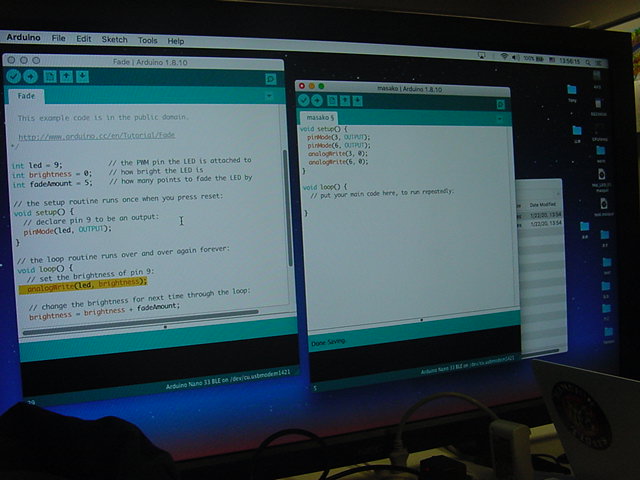Click comment 'set the brightness of pin 9'

90,276
